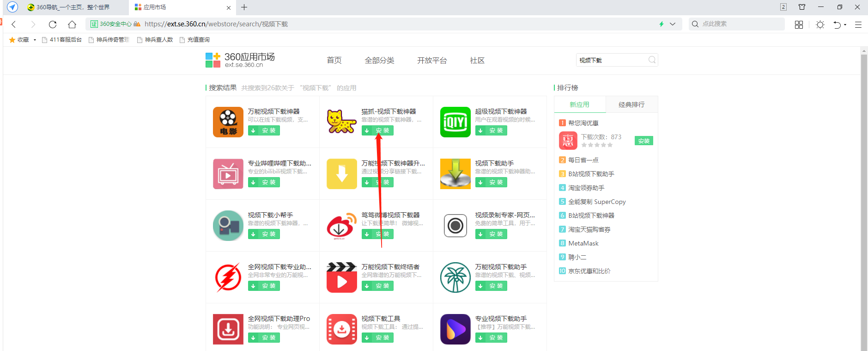Switch to the 新应用 ranking tab

pyautogui.click(x=580, y=105)
